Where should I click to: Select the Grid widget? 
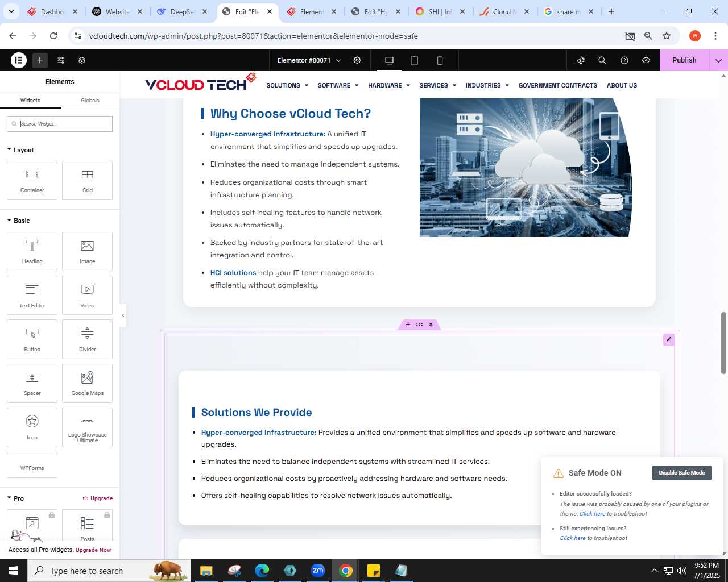(x=87, y=181)
